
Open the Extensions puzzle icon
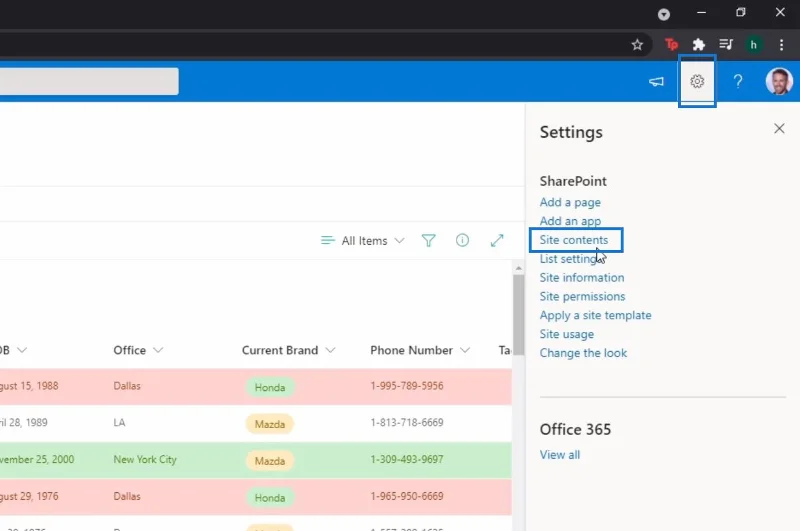click(x=698, y=45)
